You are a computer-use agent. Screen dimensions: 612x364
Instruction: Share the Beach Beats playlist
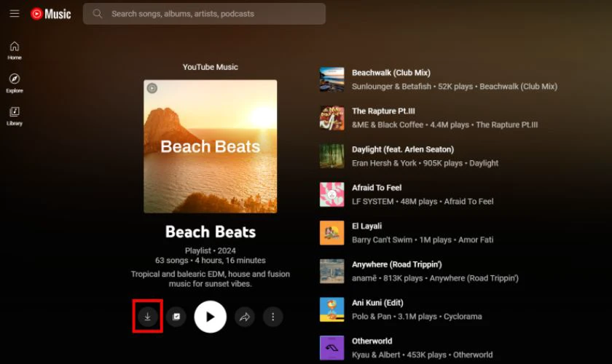245,317
